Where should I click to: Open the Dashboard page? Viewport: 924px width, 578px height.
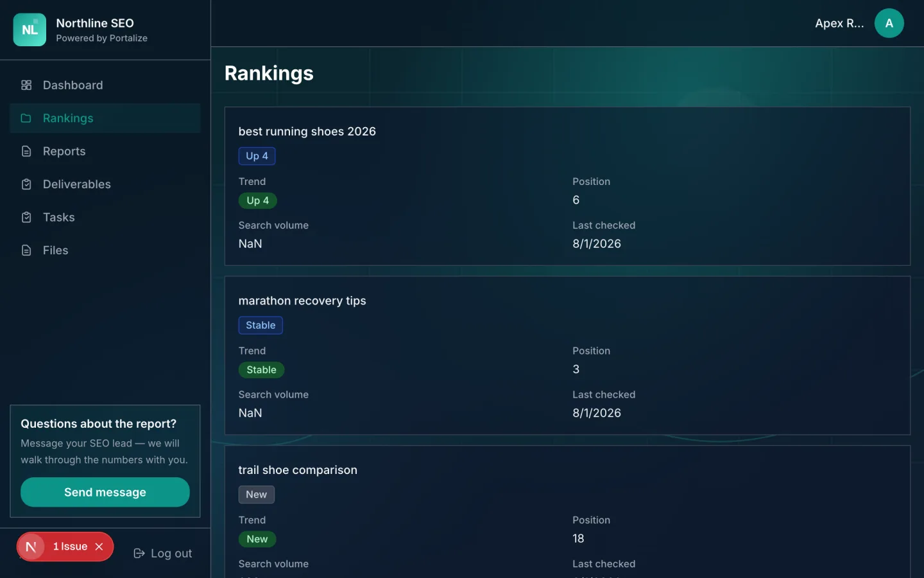105,85
